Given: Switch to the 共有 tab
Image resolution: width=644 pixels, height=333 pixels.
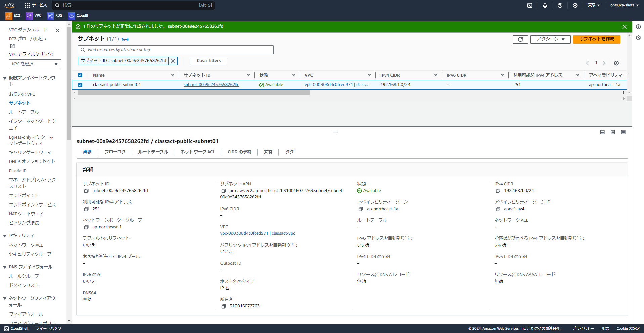Looking at the screenshot, I should [268, 152].
